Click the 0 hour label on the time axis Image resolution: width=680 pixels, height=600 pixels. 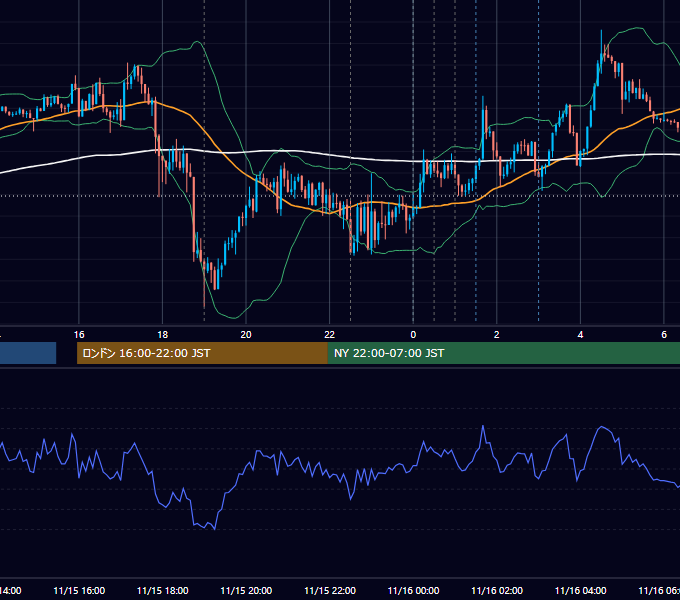click(413, 335)
